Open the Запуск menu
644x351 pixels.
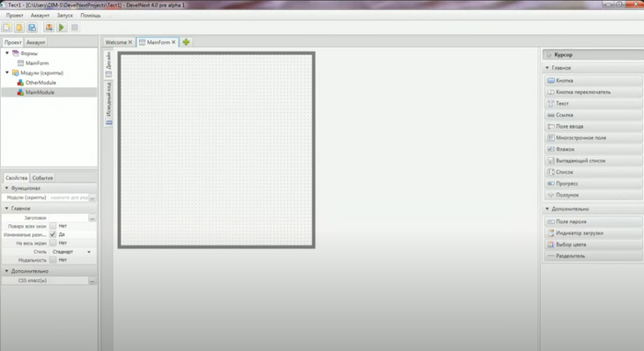tap(64, 16)
